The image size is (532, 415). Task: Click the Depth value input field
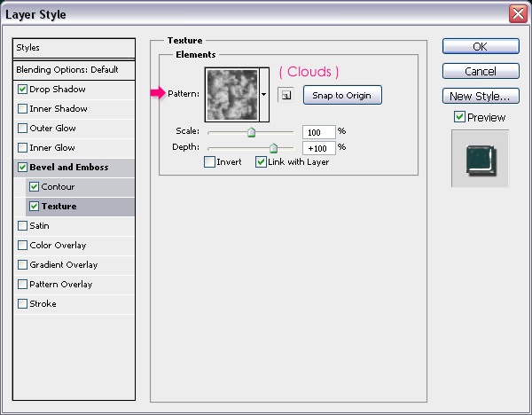click(x=318, y=147)
